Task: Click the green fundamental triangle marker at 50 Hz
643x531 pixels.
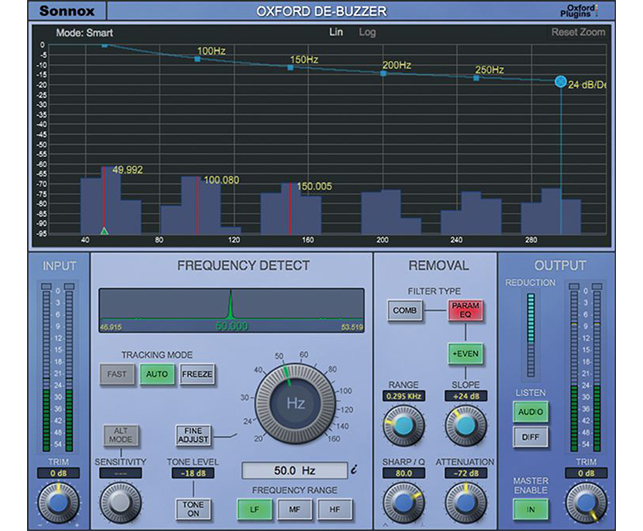Action: [x=104, y=231]
